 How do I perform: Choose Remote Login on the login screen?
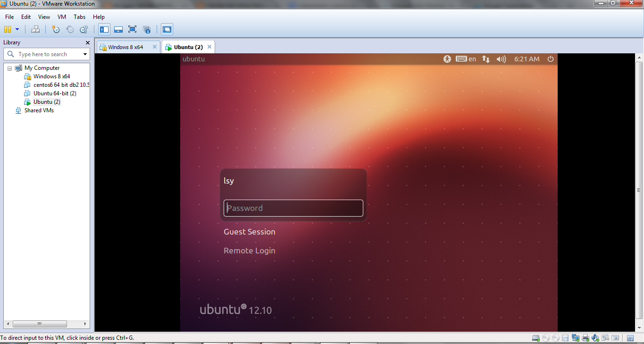pos(250,251)
